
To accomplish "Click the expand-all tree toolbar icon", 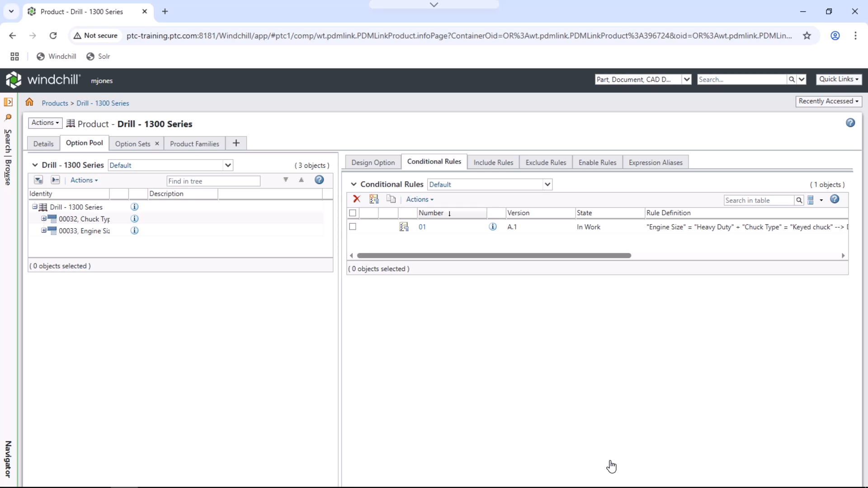I will [38, 180].
